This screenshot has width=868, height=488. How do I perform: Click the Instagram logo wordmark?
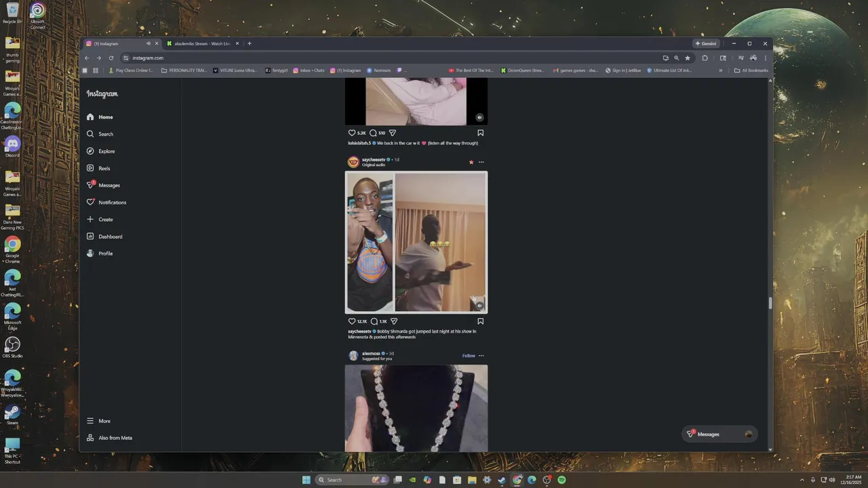pyautogui.click(x=102, y=94)
